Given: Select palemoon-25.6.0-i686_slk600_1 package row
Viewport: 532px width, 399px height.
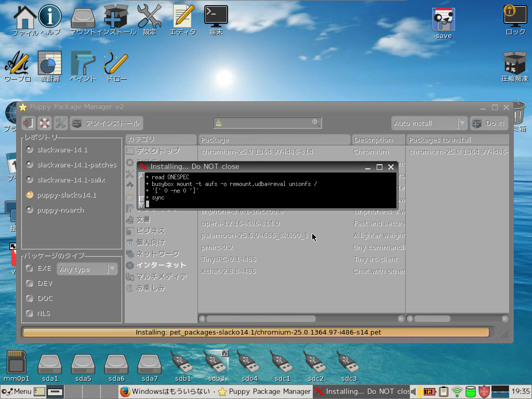Looking at the screenshot, I should [x=302, y=235].
